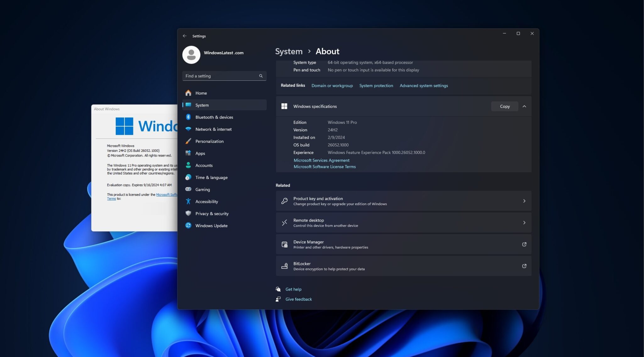
Task: Collapse the Windows specifications section
Action: (x=525, y=106)
